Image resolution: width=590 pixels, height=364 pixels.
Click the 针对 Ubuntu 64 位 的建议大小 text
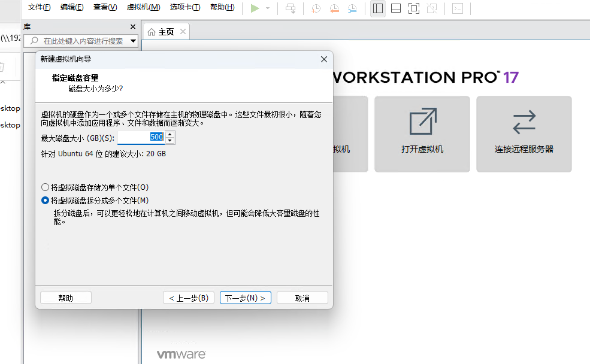(x=104, y=154)
